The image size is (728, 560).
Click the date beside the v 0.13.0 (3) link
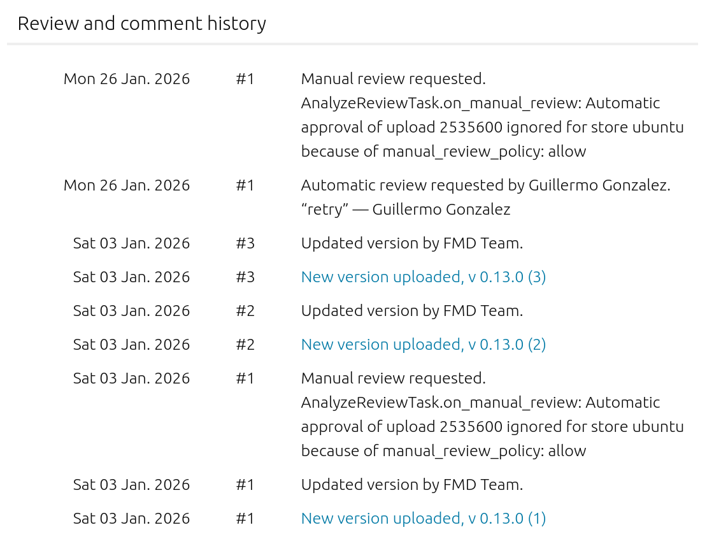pos(131,277)
